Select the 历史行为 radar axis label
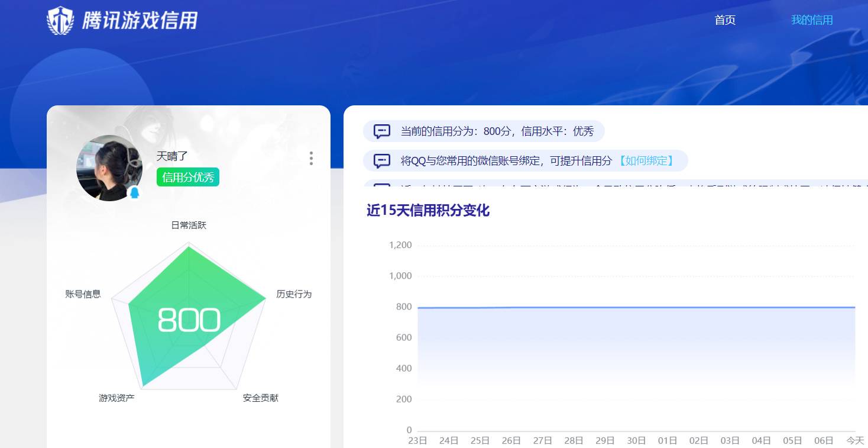This screenshot has height=448, width=868. coord(294,294)
